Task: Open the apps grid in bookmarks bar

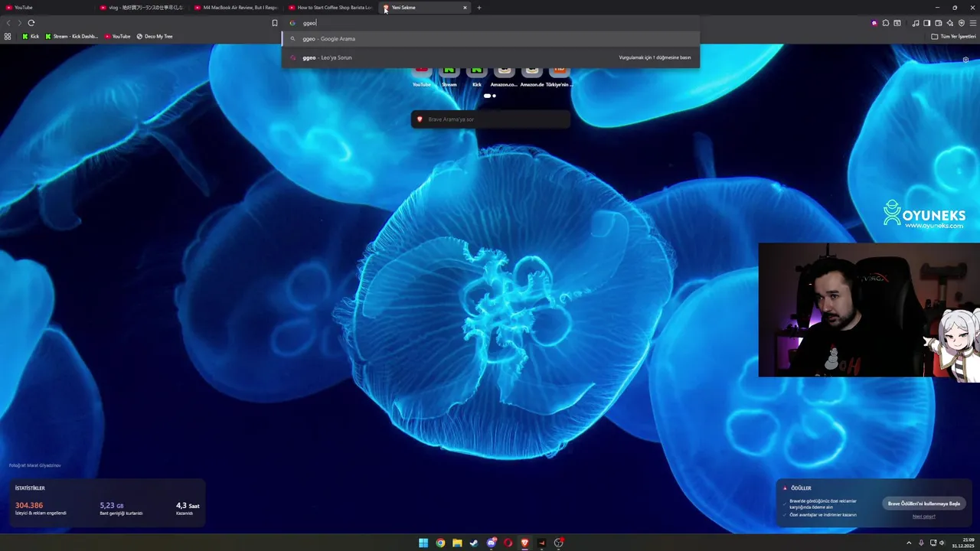Action: [x=8, y=36]
